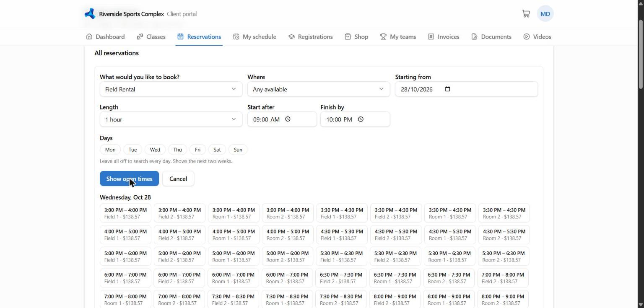The height and width of the screenshot is (308, 644).
Task: Select 5:30 PM – 6:30 PM Room 1 slot
Action: [x=449, y=256]
